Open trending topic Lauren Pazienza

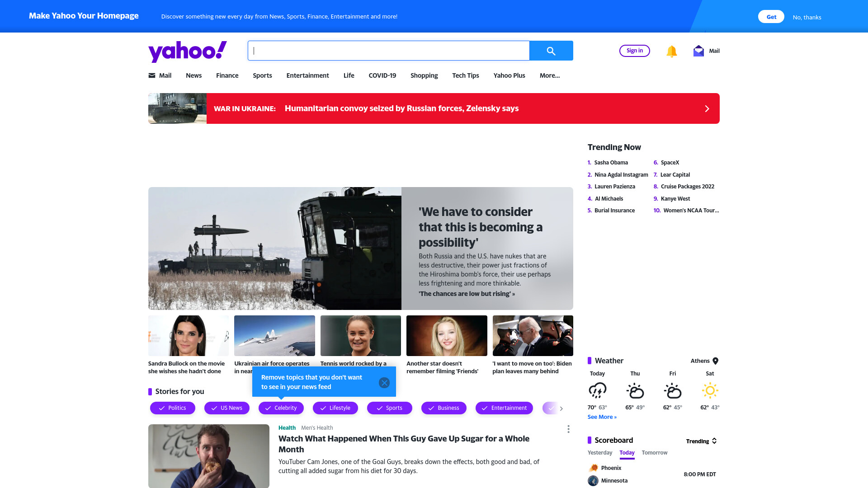coord(615,187)
